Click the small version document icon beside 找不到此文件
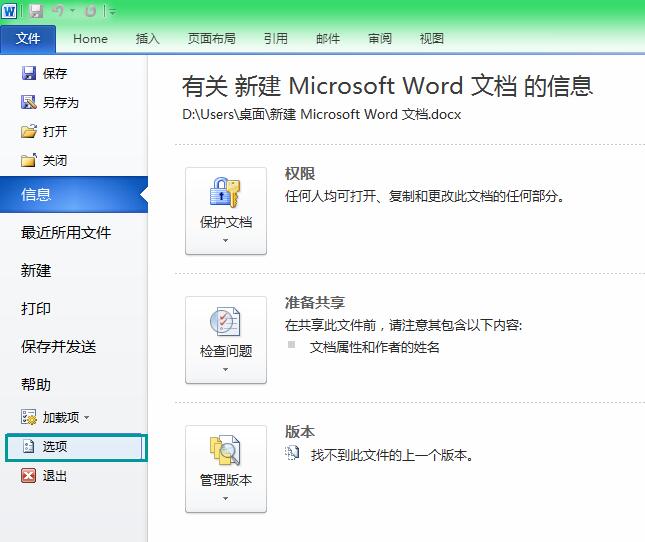Screen dimensions: 645x542 tap(292, 453)
